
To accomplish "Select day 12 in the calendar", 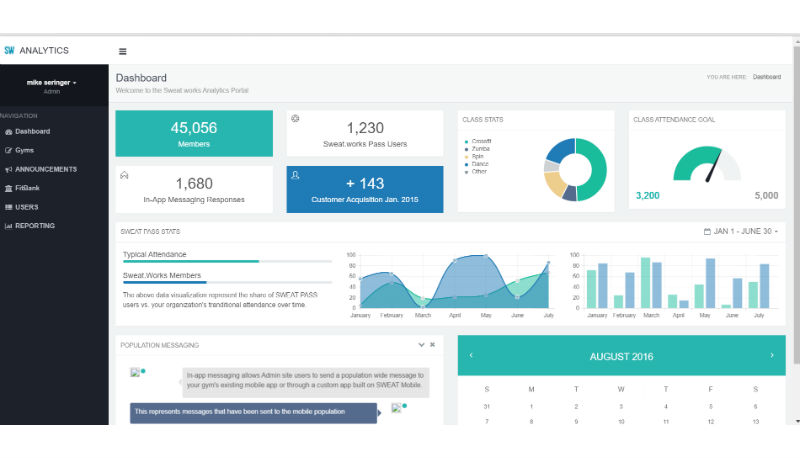I will pos(711,422).
